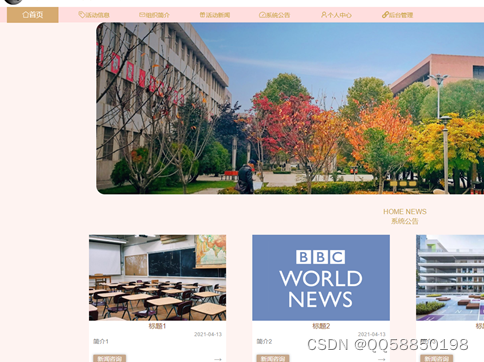Open 后台管理 in the nav bar
This screenshot has height=362, width=484.
[x=397, y=15]
